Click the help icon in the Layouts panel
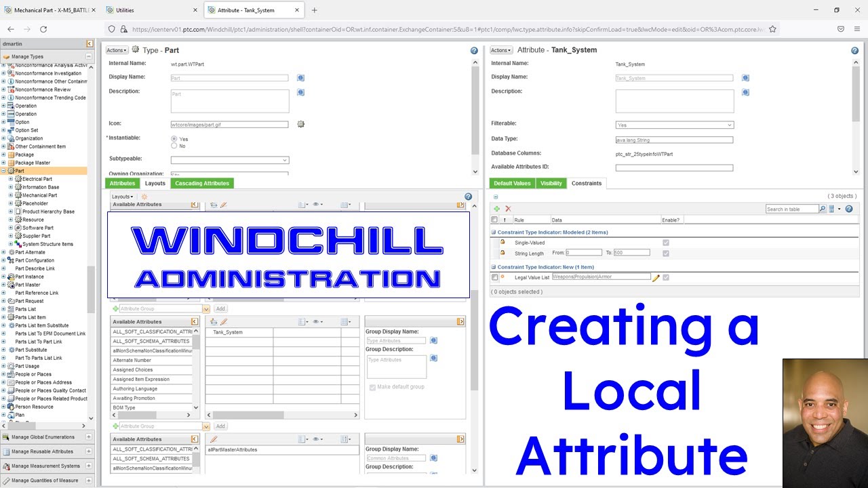The width and height of the screenshot is (868, 488). coord(468,197)
